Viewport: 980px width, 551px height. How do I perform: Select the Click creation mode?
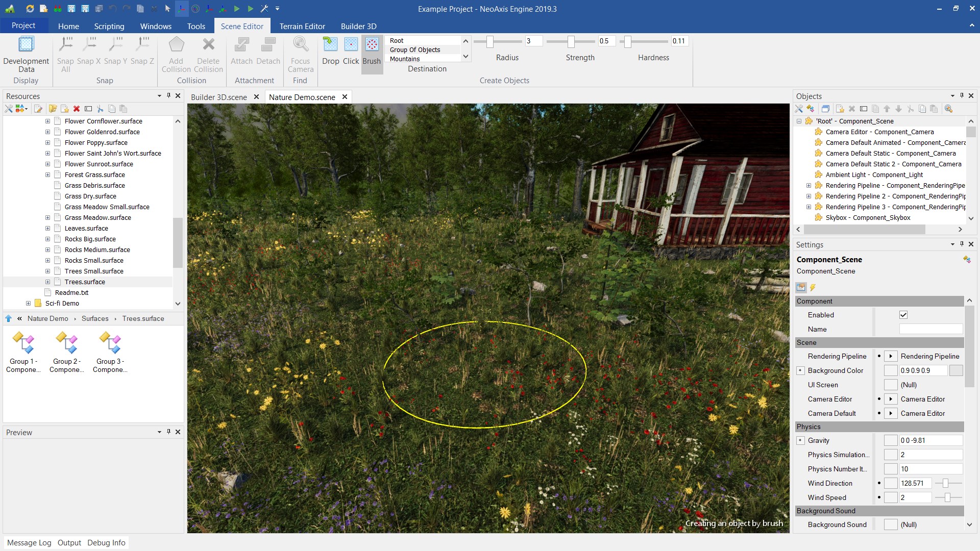351,51
